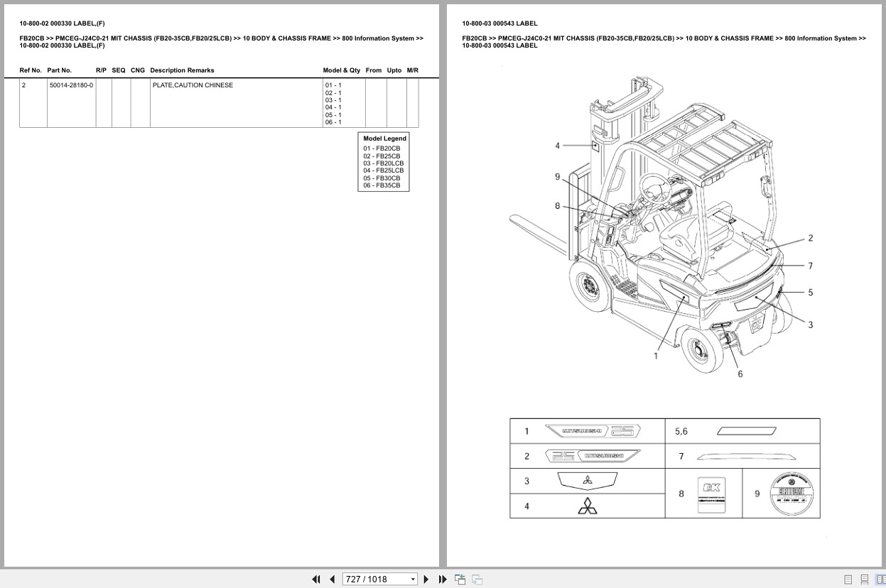Click callout number 2 on forklift diagram

pyautogui.click(x=811, y=239)
